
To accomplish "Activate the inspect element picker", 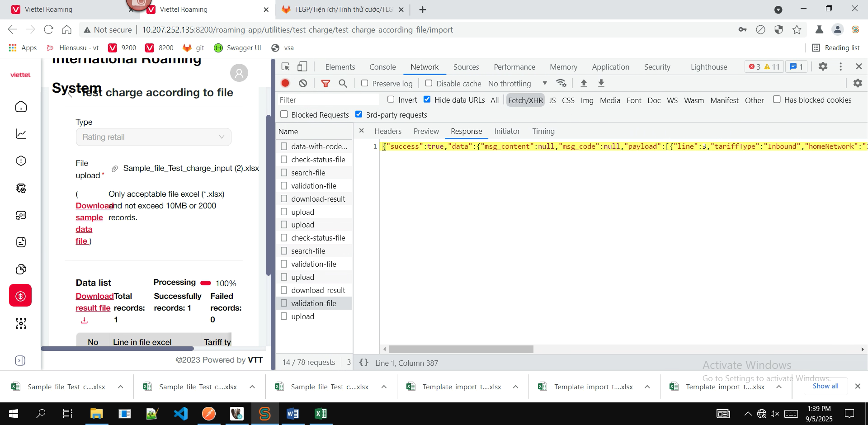I will (286, 67).
